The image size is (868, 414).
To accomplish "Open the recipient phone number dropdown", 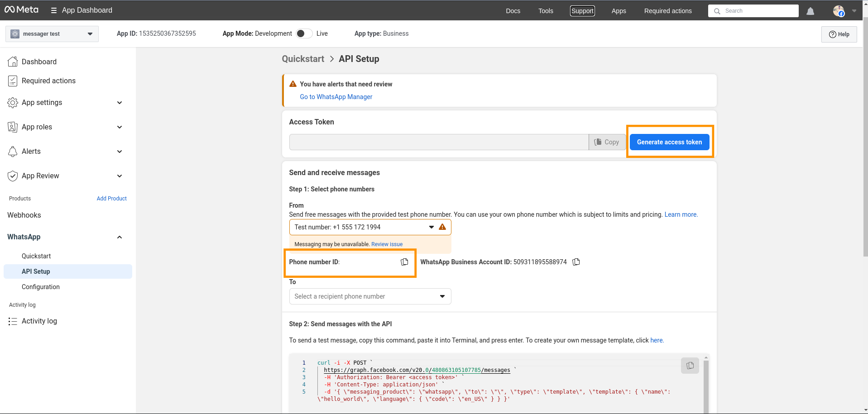I will click(x=370, y=296).
